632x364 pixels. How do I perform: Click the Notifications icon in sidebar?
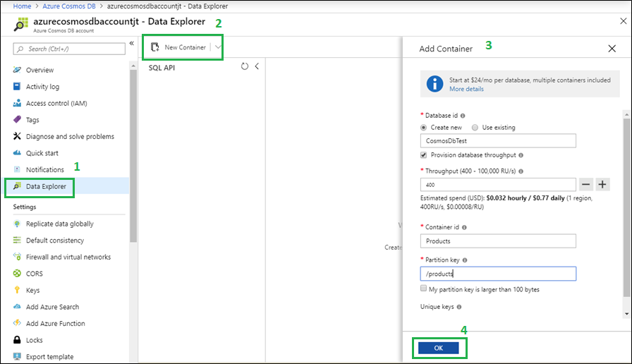(17, 169)
